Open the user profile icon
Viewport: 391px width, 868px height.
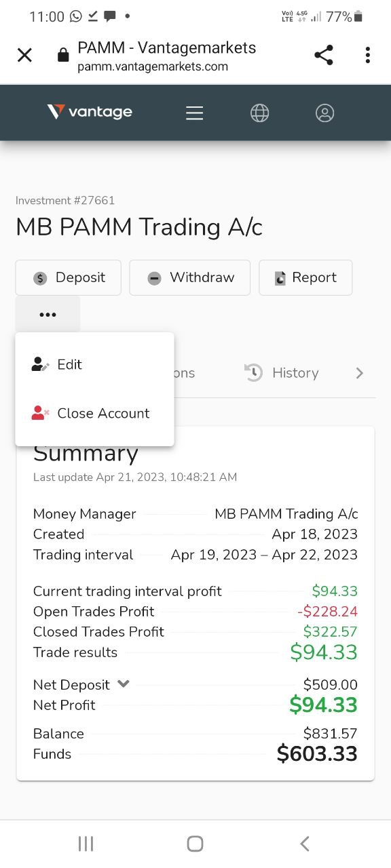[325, 113]
